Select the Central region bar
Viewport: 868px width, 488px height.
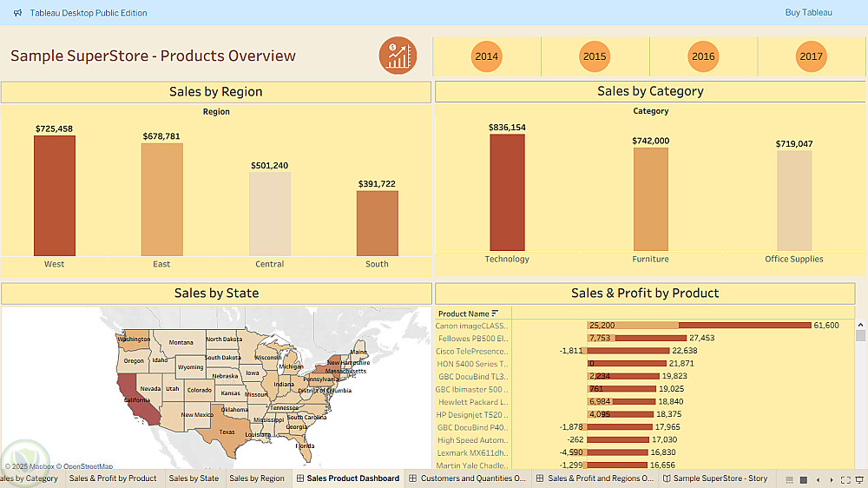(270, 214)
